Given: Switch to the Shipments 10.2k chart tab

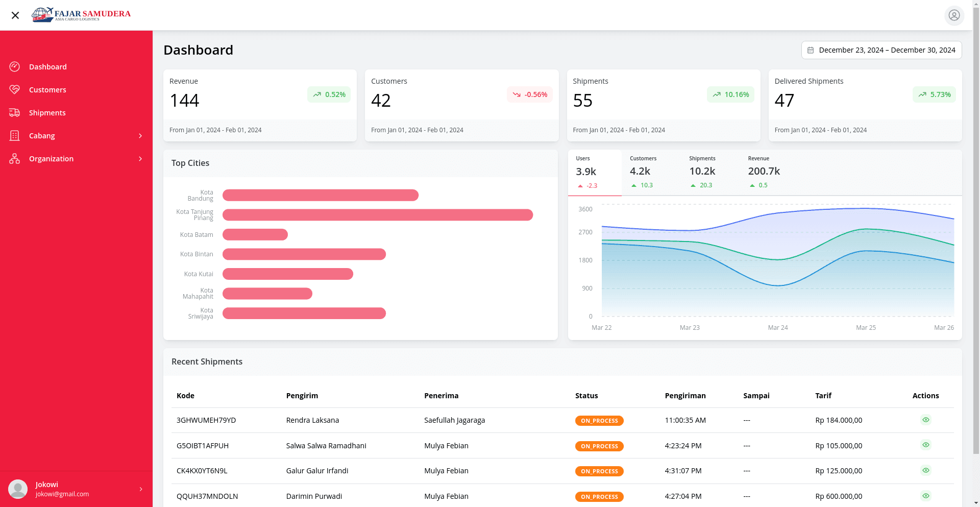Looking at the screenshot, I should point(710,173).
